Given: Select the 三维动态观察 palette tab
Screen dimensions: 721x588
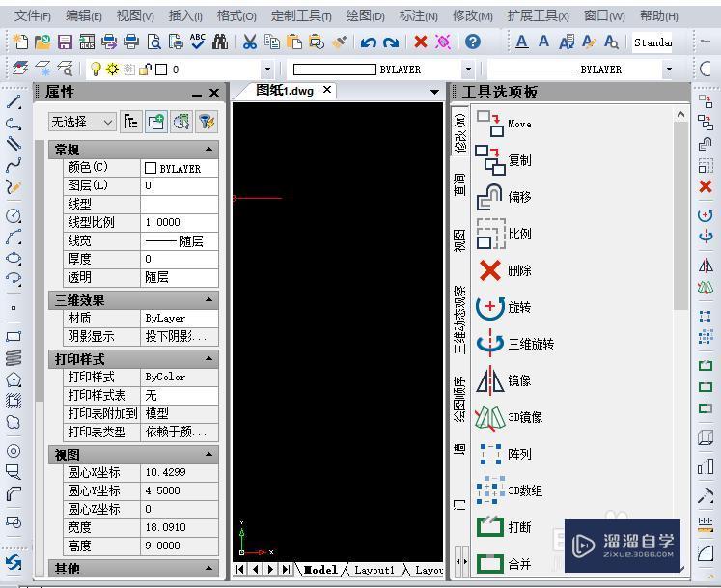Looking at the screenshot, I should (460, 320).
